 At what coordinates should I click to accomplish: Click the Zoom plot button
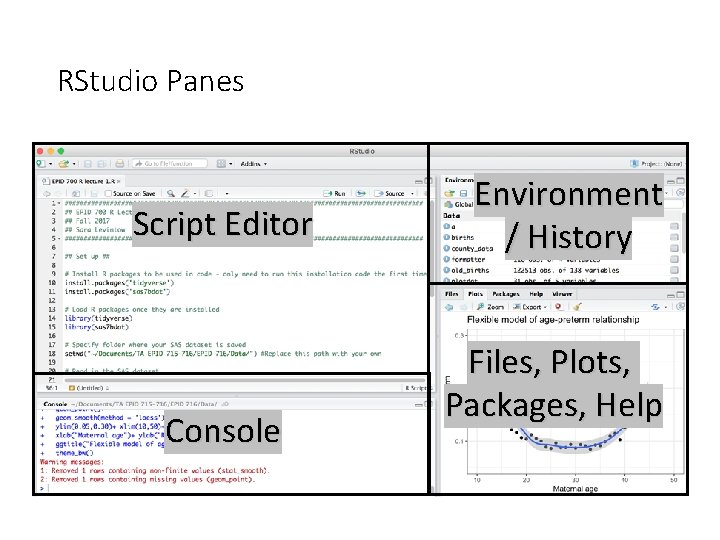(x=490, y=307)
